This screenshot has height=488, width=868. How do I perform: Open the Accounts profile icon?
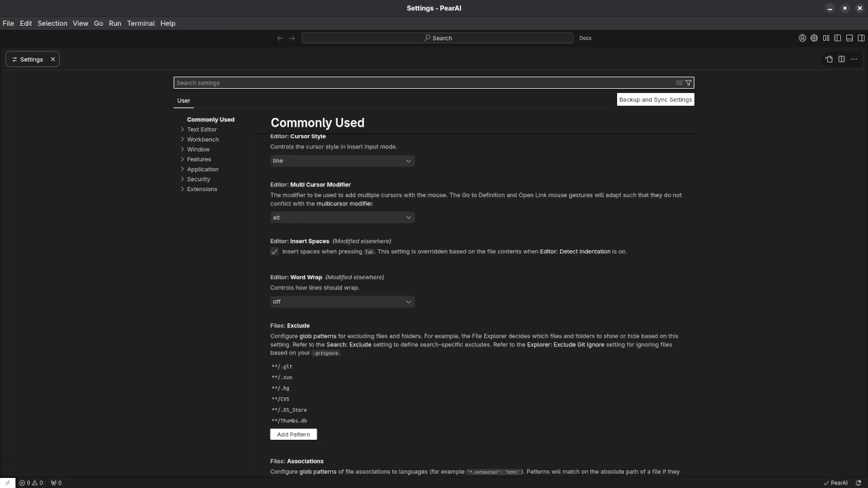[x=802, y=38]
